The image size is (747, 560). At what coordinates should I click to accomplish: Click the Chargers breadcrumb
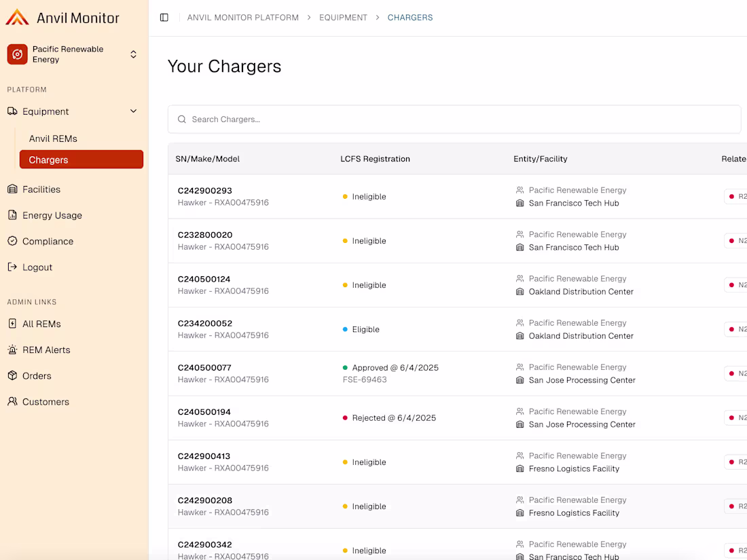point(410,18)
